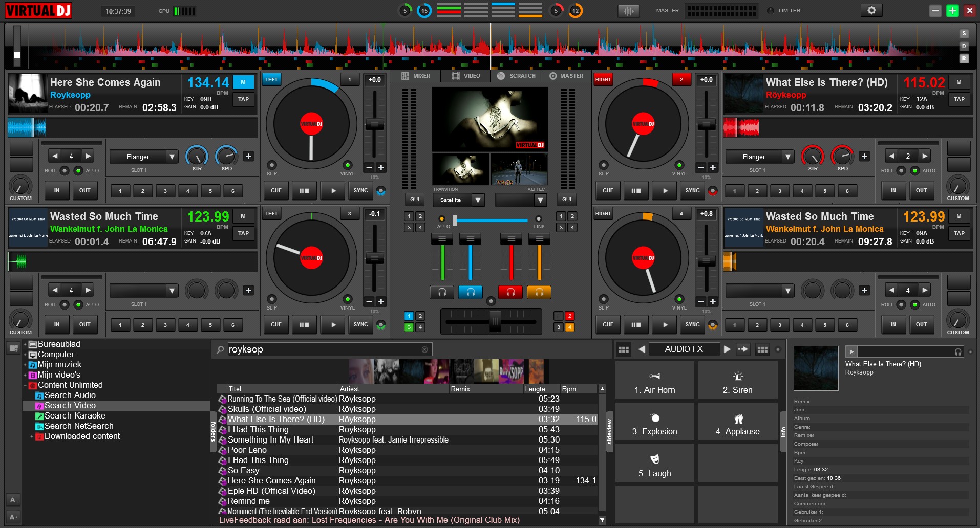The height and width of the screenshot is (528, 980).
Task: Trigger the Explosion sample pad
Action: pos(654,422)
